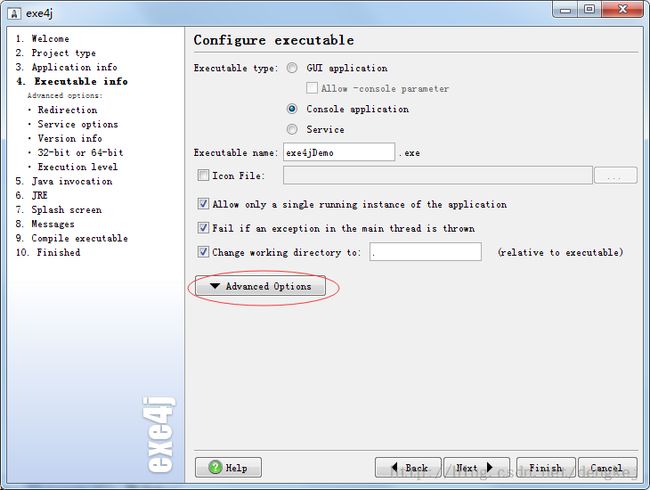Click the Finish button
This screenshot has height=490, width=650.
[x=546, y=468]
